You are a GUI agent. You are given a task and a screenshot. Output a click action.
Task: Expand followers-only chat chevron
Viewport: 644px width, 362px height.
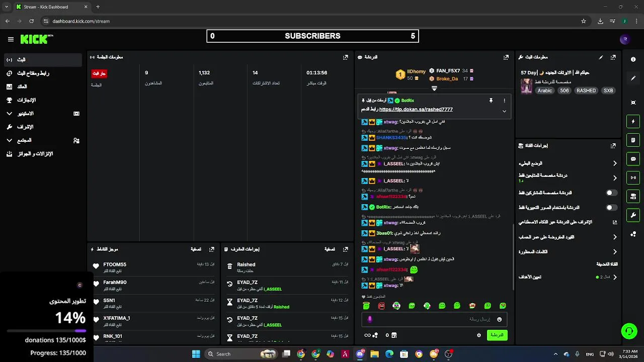(x=614, y=177)
